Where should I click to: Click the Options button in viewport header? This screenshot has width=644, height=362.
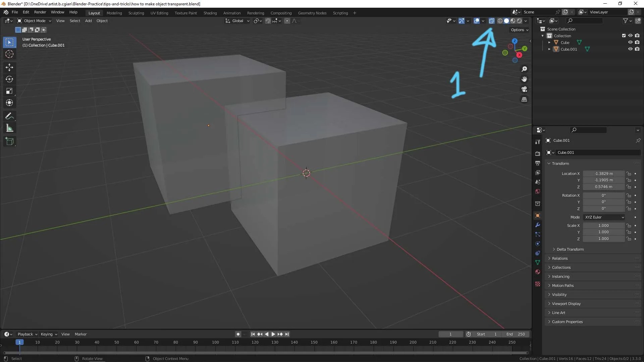coord(519,29)
